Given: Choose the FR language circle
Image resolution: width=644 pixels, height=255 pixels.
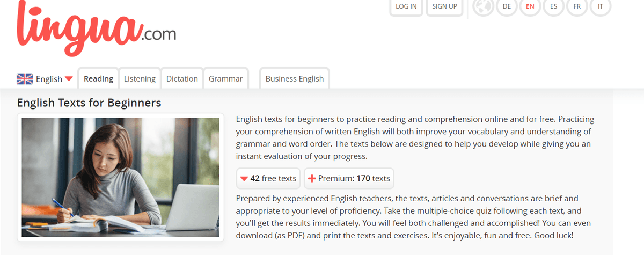Looking at the screenshot, I should coord(577,7).
